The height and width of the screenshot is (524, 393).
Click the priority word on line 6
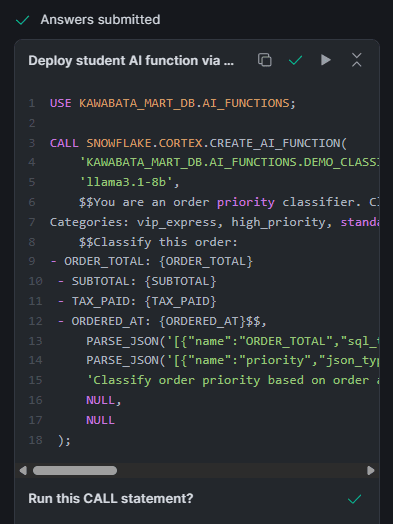point(246,202)
